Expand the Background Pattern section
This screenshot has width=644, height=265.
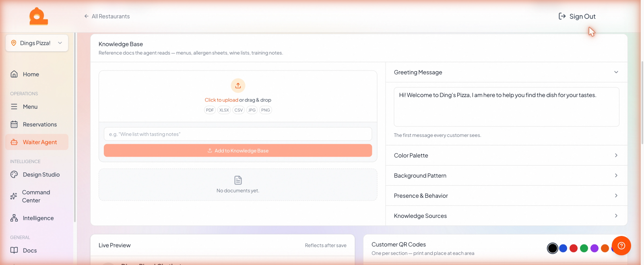click(506, 176)
